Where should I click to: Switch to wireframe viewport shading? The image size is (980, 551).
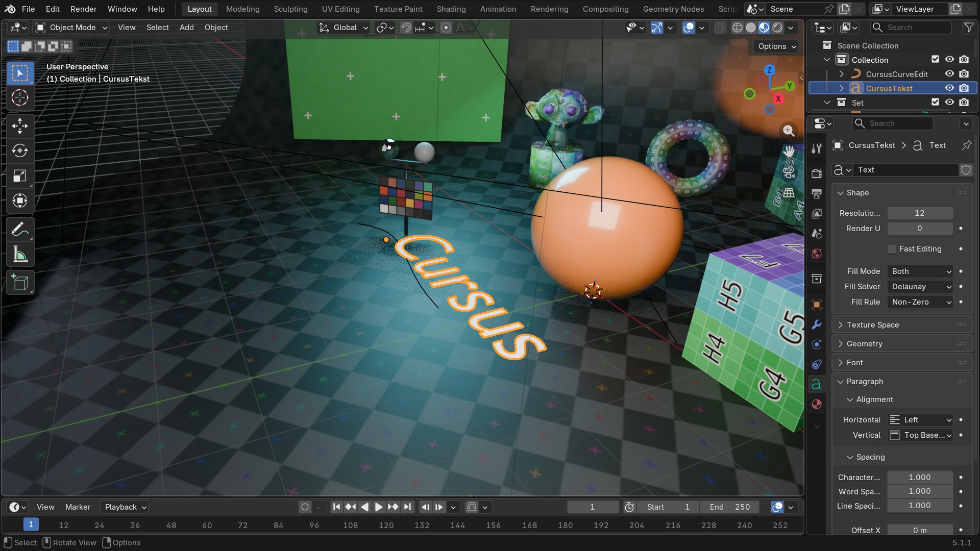pos(737,28)
